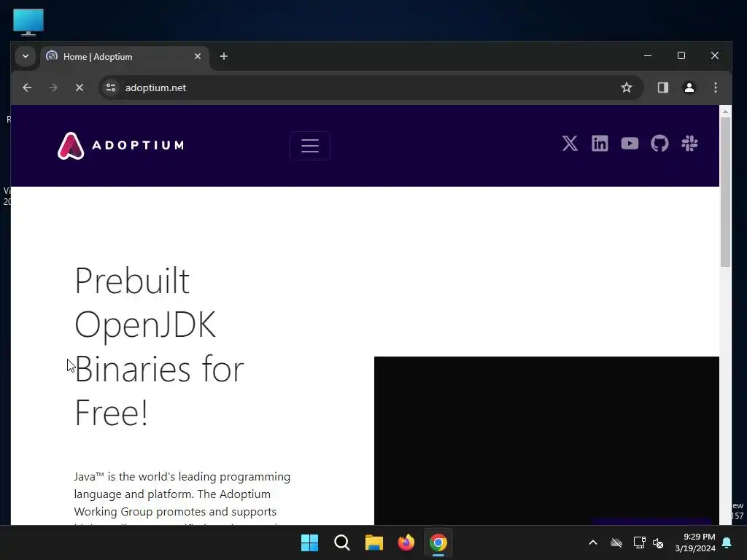This screenshot has height=560, width=747.
Task: Open a new Chrome tab
Action: (x=223, y=56)
